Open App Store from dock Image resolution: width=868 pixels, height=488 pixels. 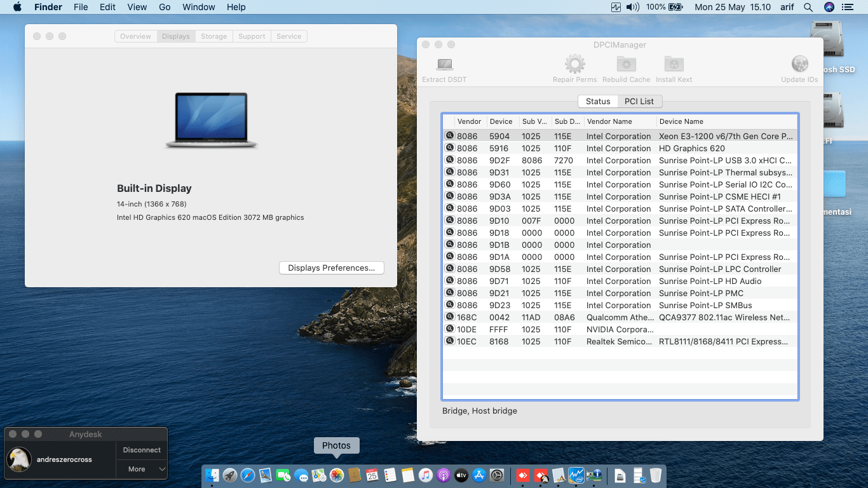(x=480, y=475)
